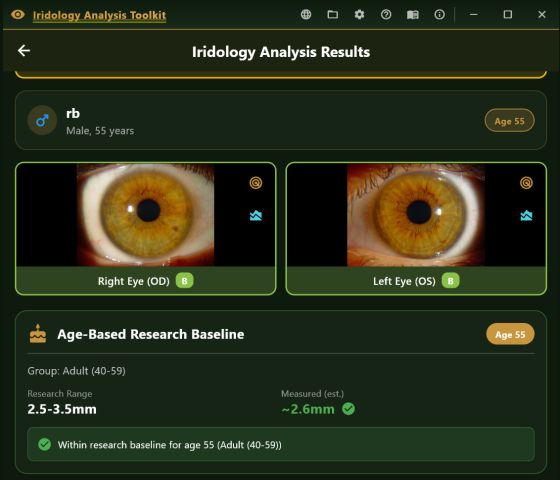This screenshot has height=480, width=560.
Task: Open the help question mark icon
Action: 386,15
